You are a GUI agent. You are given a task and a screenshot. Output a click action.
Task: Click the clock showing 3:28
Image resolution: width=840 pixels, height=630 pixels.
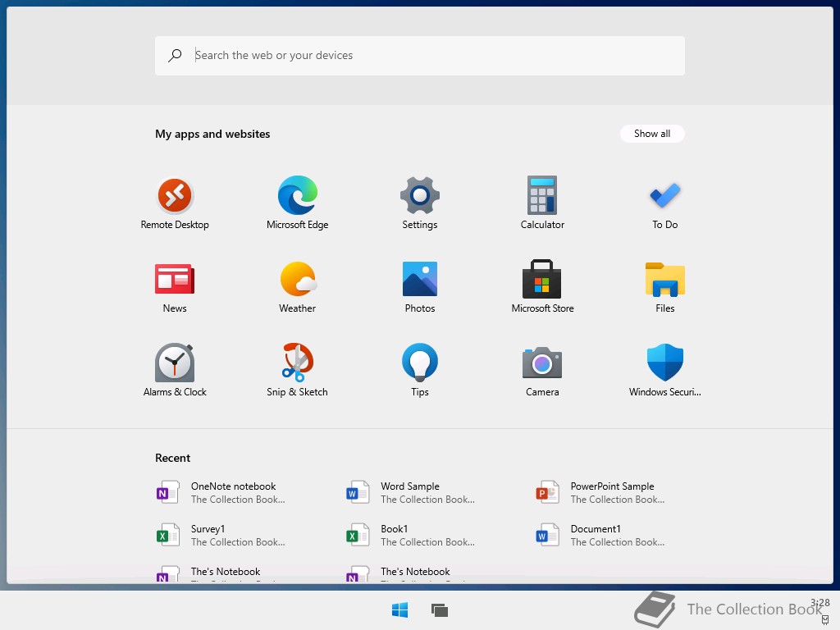coord(819,603)
